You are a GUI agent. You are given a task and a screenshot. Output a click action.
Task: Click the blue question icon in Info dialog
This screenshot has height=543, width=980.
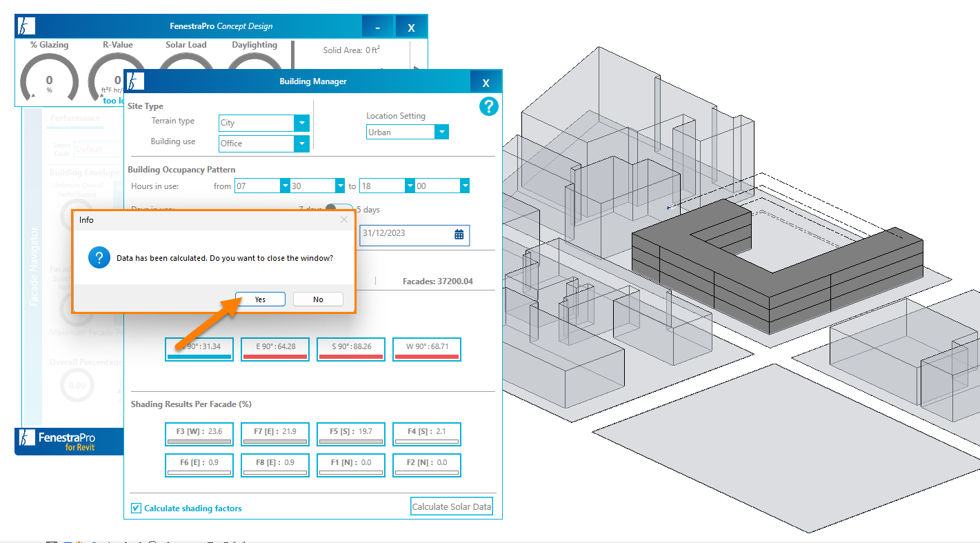tap(99, 258)
